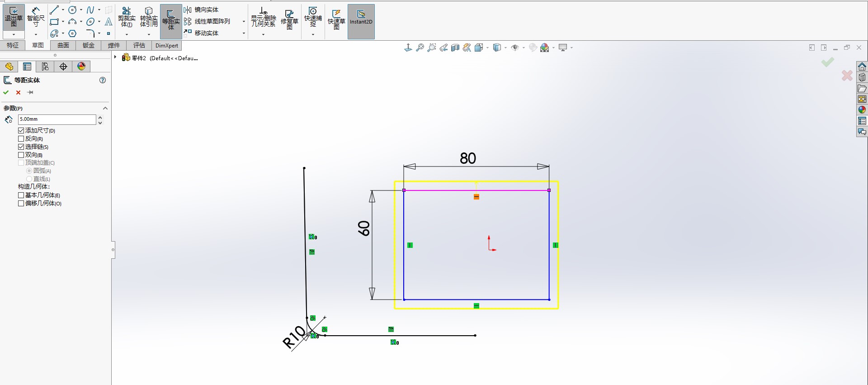Switch to the DimXpert tab

[167, 45]
